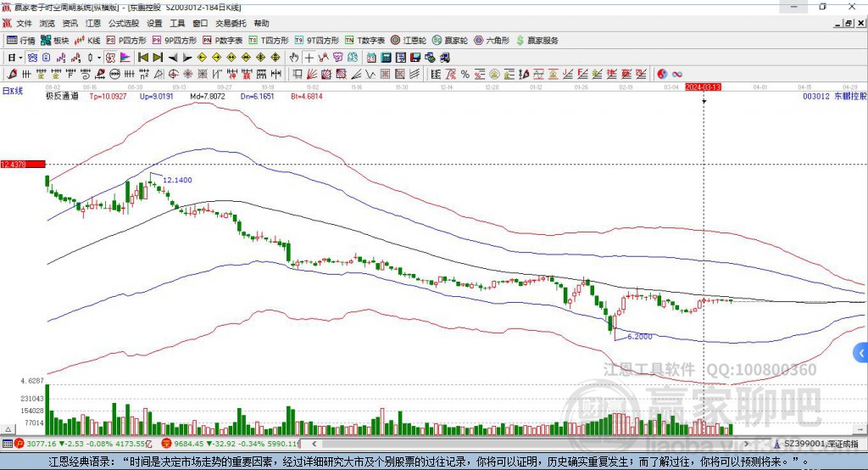This screenshot has width=868, height=470.
Task: Click the 12.1400 high price label
Action: (177, 180)
